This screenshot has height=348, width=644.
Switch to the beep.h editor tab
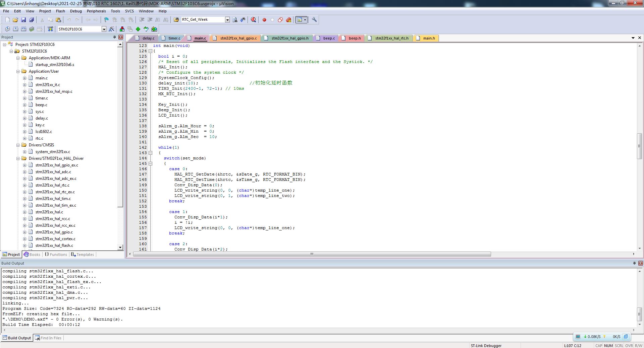[x=351, y=38]
